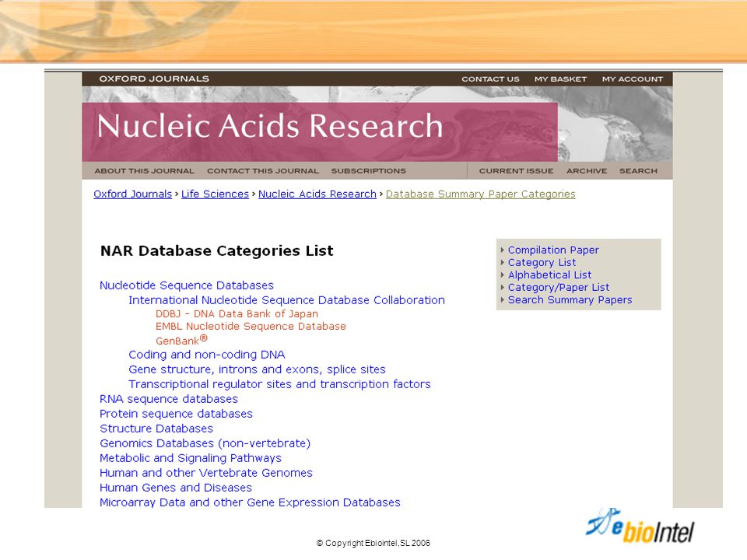Open Alphabetical List link

click(550, 275)
